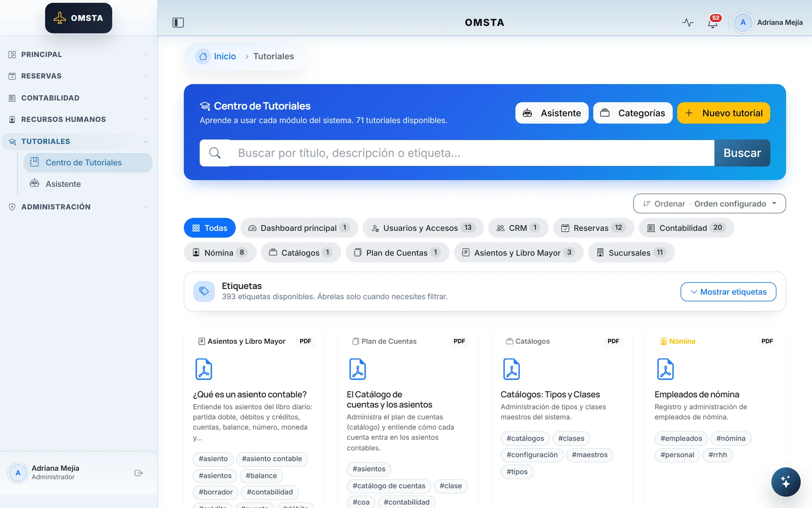812x508 pixels.
Task: Click the Asistente robot icon in sidebar
Action: (34, 183)
